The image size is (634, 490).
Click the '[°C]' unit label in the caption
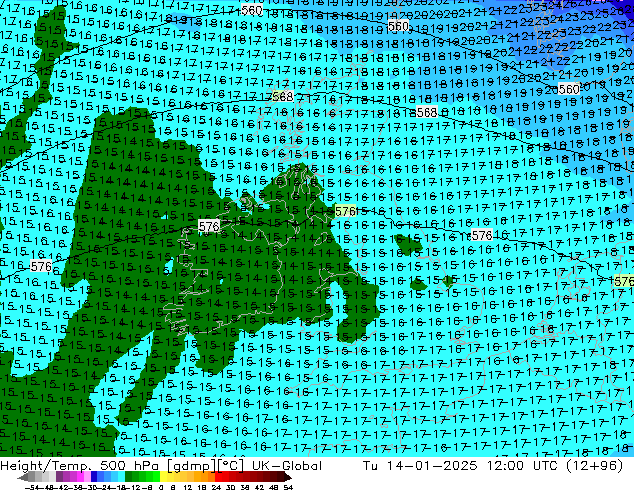click(231, 466)
